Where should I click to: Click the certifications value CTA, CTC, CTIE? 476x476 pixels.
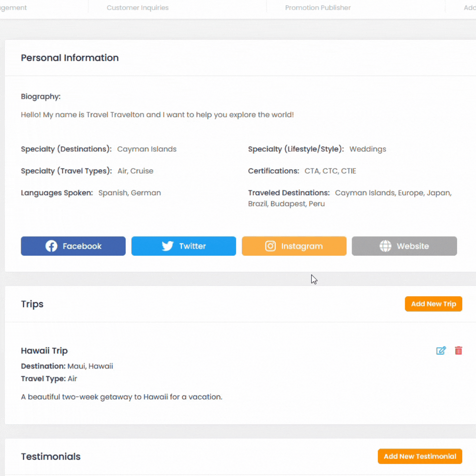(330, 171)
